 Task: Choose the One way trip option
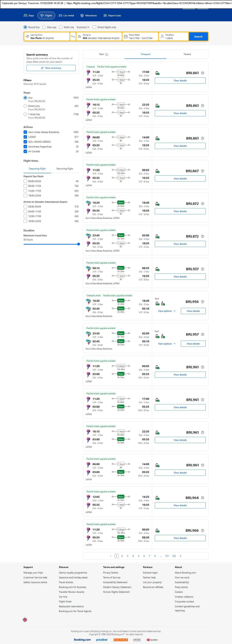pos(44,27)
